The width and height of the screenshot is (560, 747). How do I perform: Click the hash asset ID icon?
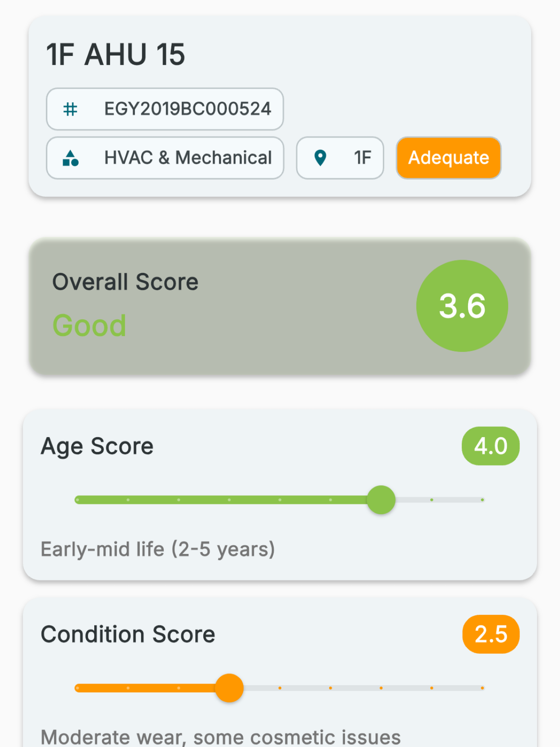(x=70, y=109)
